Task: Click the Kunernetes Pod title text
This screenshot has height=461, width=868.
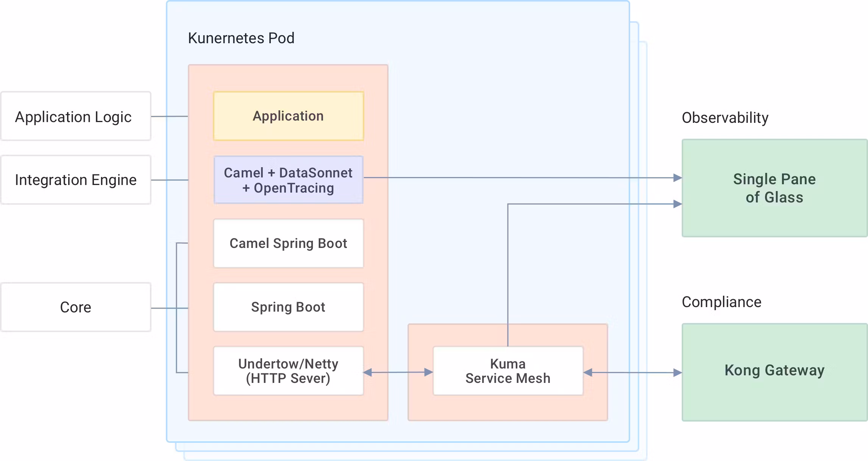Action: (x=241, y=38)
